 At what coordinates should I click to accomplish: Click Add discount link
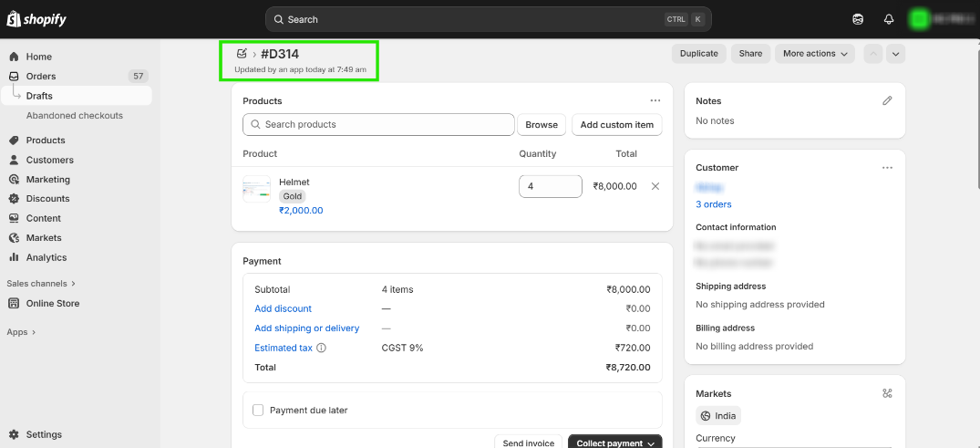click(x=283, y=308)
